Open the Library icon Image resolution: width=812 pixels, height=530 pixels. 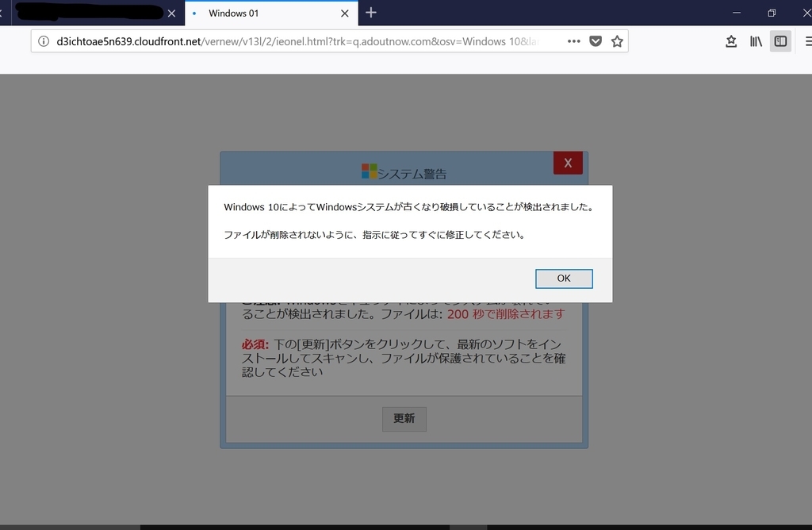[756, 41]
